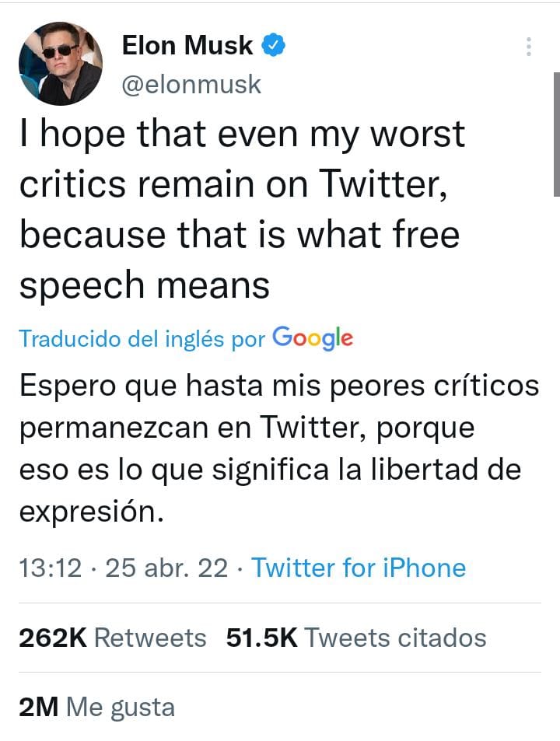Click the Google logo in translation credit

pos(313,337)
